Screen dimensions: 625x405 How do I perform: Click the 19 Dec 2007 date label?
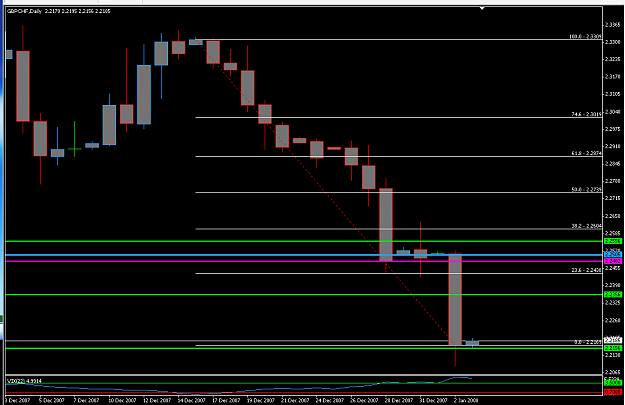tap(261, 400)
